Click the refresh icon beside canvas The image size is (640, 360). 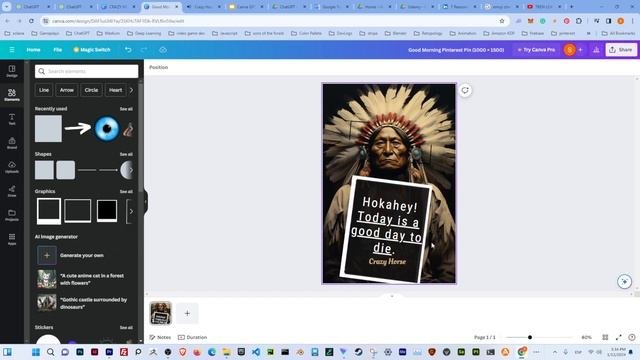click(x=465, y=90)
